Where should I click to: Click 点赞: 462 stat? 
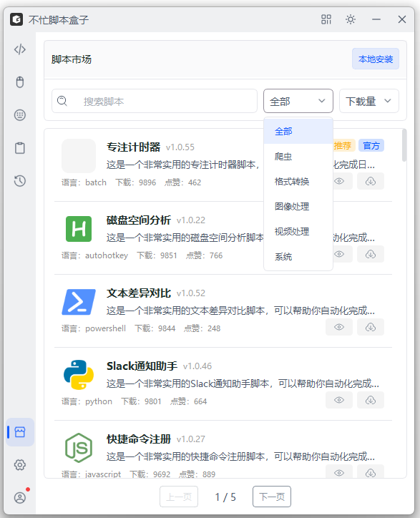coord(182,182)
